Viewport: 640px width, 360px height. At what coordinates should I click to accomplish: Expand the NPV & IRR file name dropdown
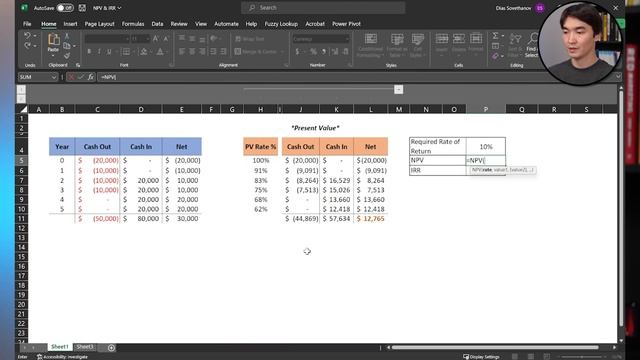(119, 8)
